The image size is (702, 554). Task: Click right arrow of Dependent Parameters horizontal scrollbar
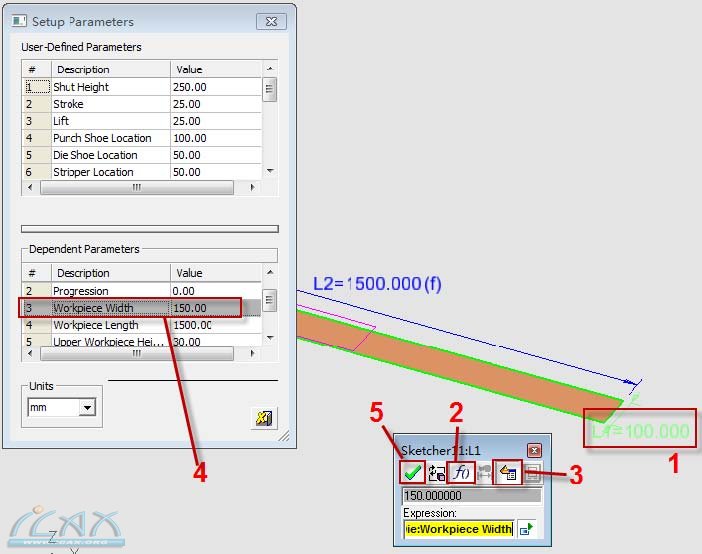[x=252, y=353]
